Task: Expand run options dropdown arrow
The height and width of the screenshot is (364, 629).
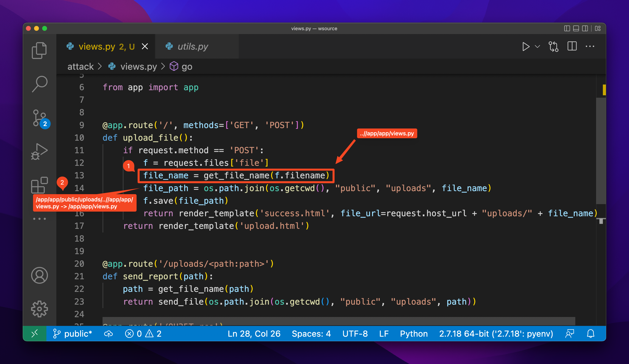Action: point(537,47)
